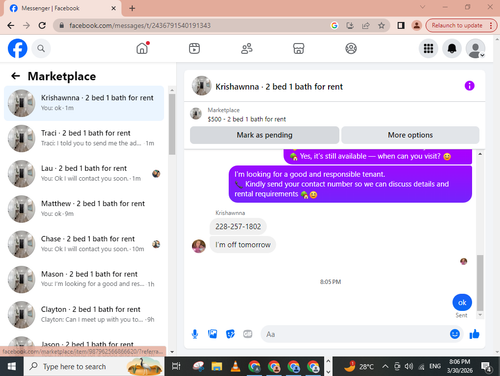
Task: Open Windows notification center
Action: (486, 367)
